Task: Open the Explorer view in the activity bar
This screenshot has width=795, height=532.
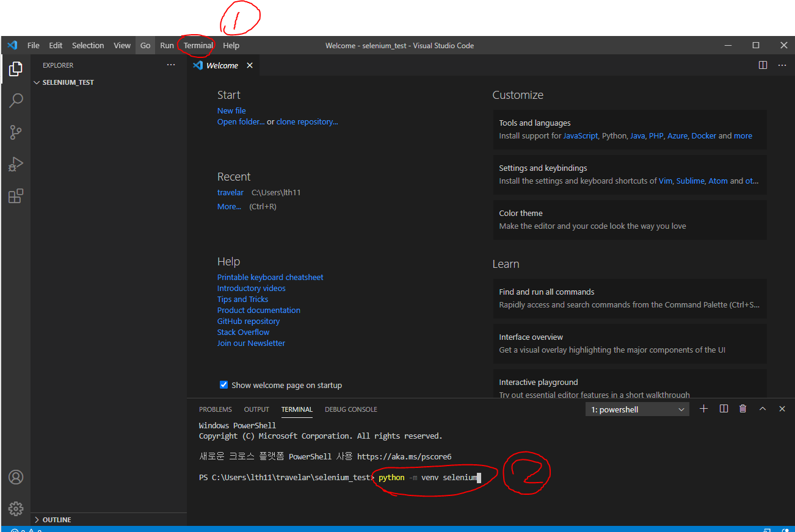Action: coord(16,69)
